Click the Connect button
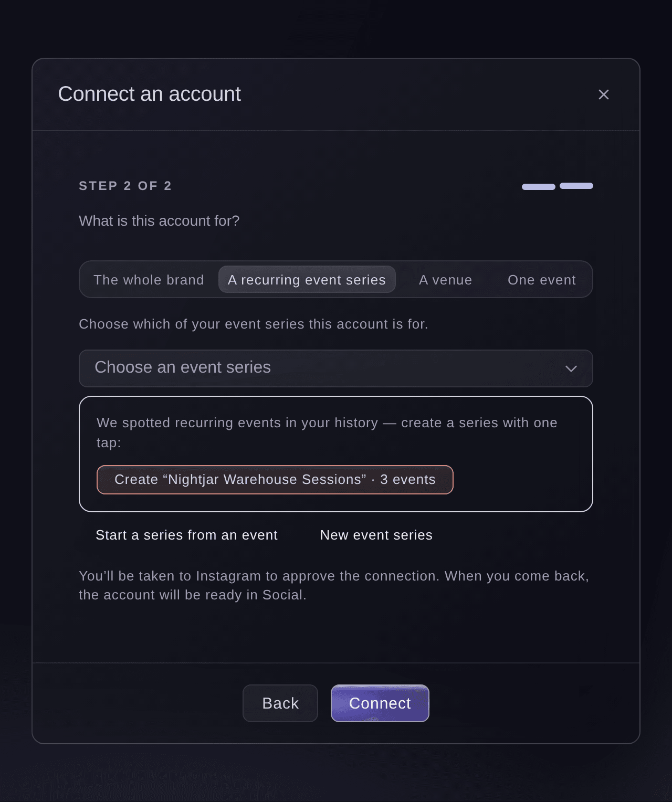Viewport: 672px width, 802px height. [x=380, y=703]
